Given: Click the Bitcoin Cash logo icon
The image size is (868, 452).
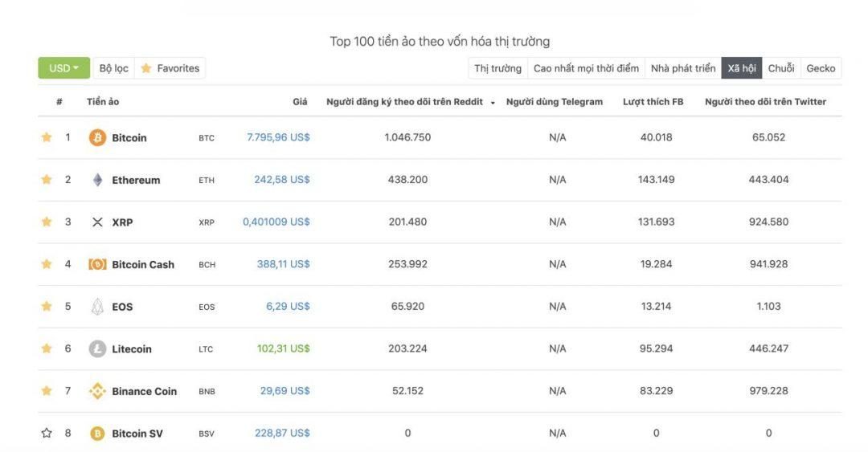Looking at the screenshot, I should [97, 264].
